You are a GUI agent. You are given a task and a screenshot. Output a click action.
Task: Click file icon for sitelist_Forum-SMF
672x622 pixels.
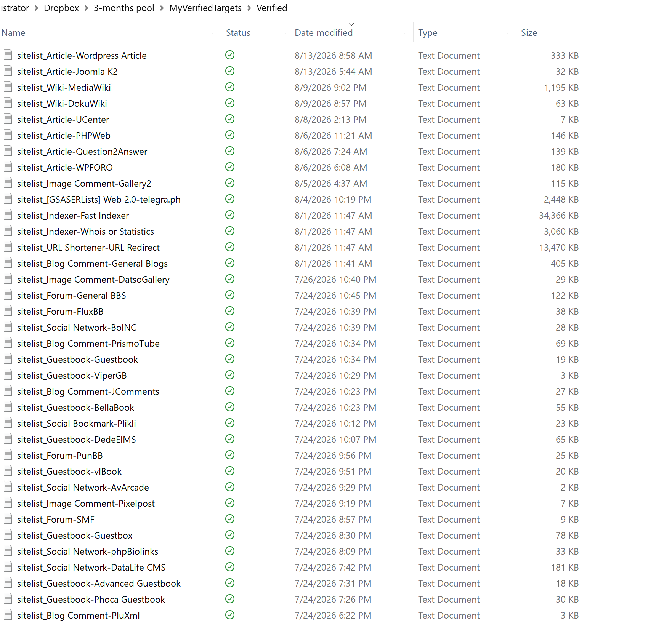click(x=8, y=519)
